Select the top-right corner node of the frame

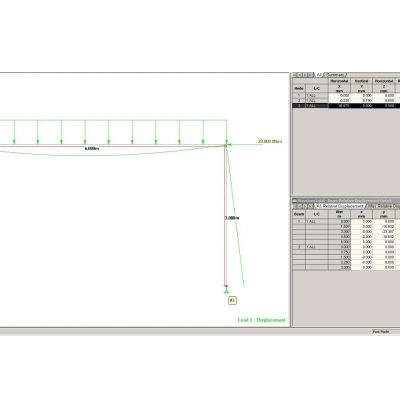(225, 146)
